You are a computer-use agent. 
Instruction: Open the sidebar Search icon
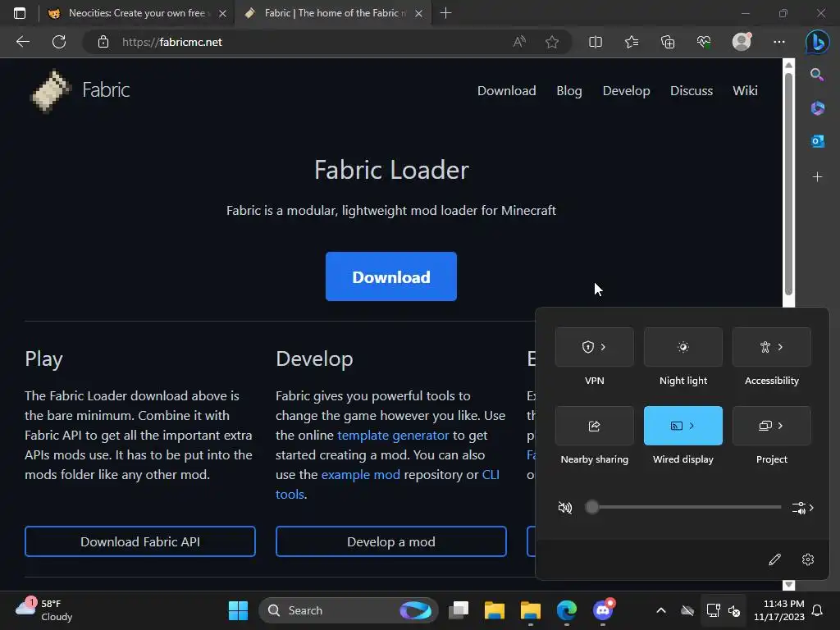click(817, 75)
